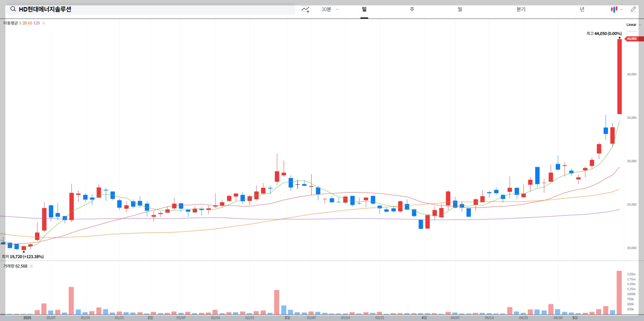Click the 최고 44,050 (0.00%) high label

[604, 33]
